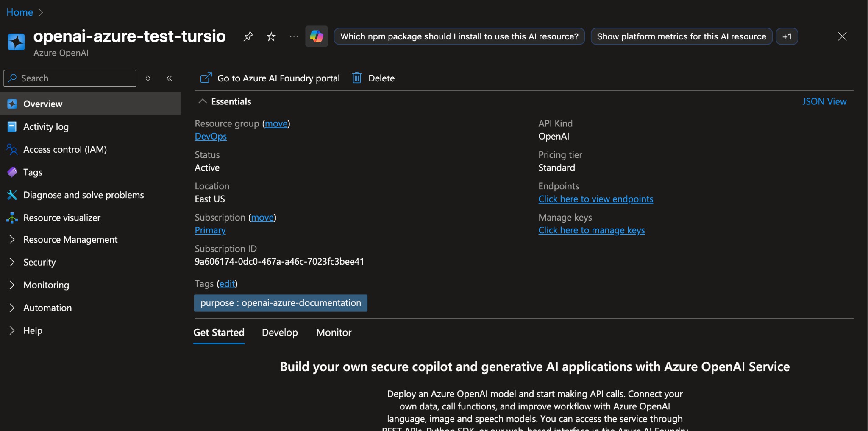Click inside the sidebar Search field
868x431 pixels.
[x=70, y=78]
